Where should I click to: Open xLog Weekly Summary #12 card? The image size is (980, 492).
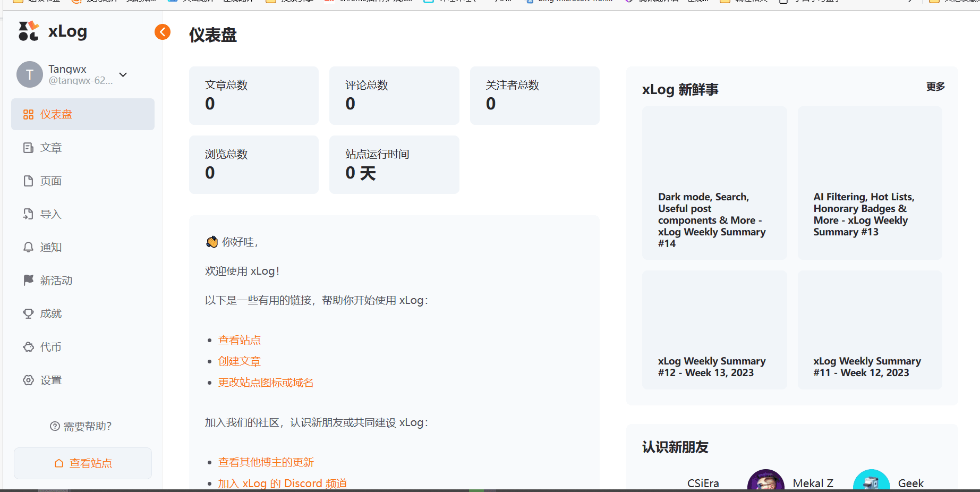(x=714, y=330)
